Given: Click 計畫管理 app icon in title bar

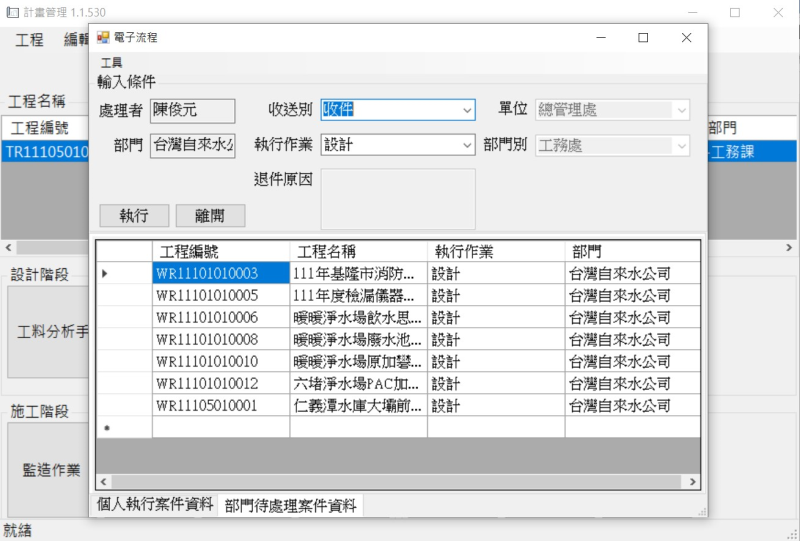Looking at the screenshot, I should coord(12,12).
